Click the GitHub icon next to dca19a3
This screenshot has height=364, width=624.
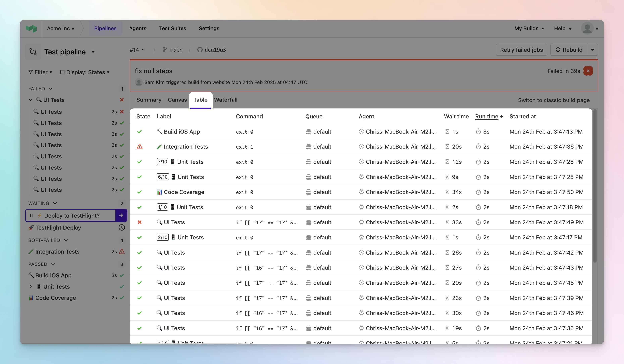[200, 50]
